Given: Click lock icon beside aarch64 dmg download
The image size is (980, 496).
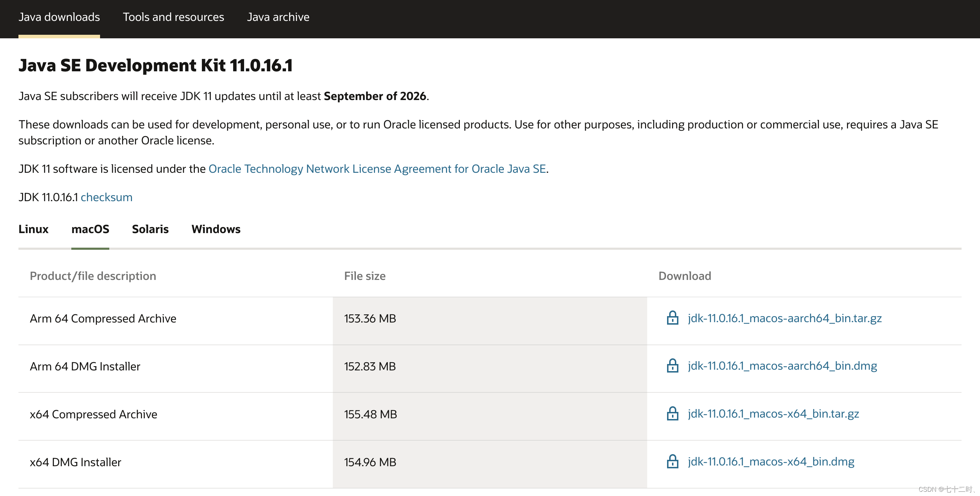Looking at the screenshot, I should (x=672, y=366).
